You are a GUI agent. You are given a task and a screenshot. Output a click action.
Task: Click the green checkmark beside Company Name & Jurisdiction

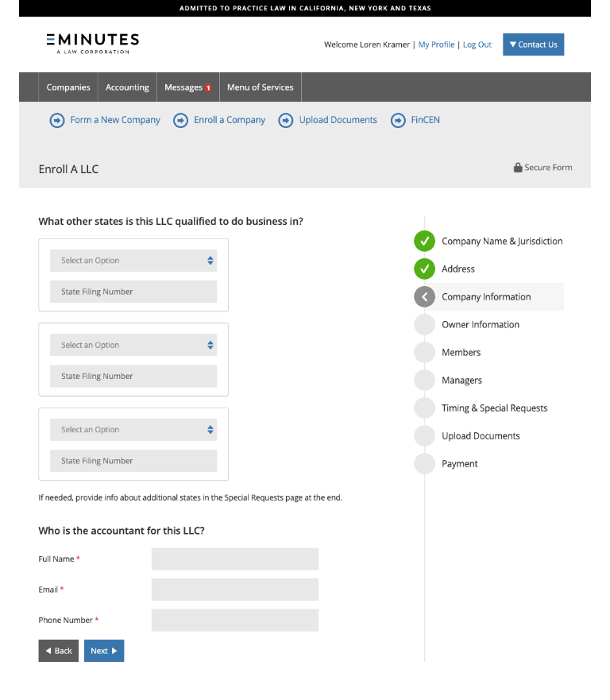424,241
